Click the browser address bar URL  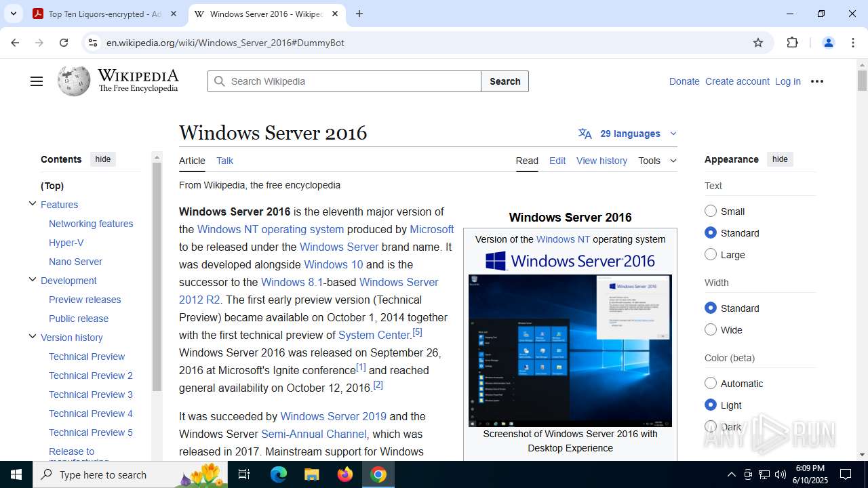pos(225,43)
